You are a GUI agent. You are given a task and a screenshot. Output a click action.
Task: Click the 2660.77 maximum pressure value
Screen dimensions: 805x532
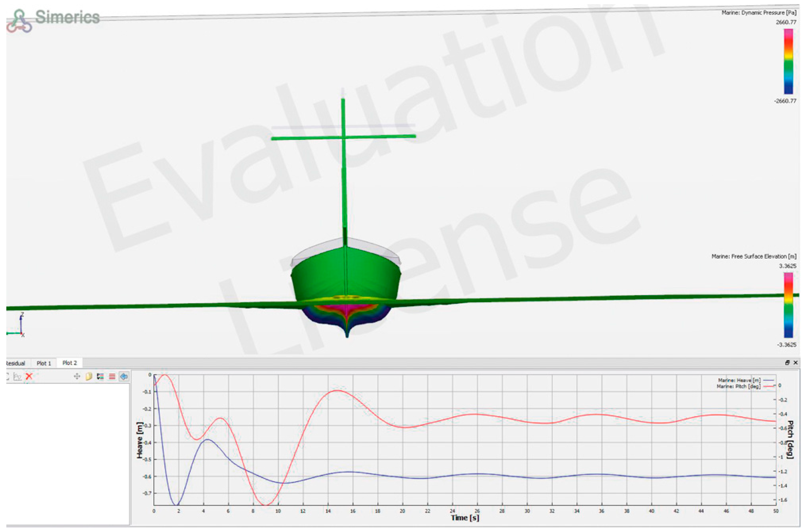click(x=786, y=22)
